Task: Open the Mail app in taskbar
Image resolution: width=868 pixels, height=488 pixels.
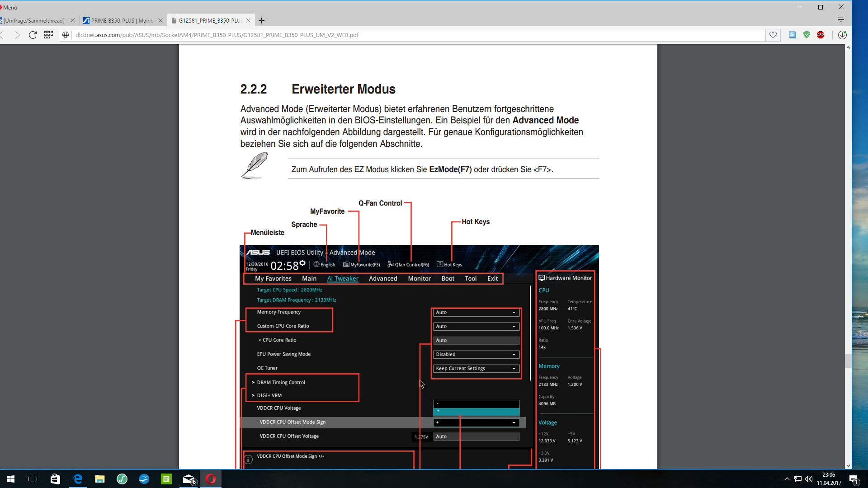Action: [x=189, y=479]
